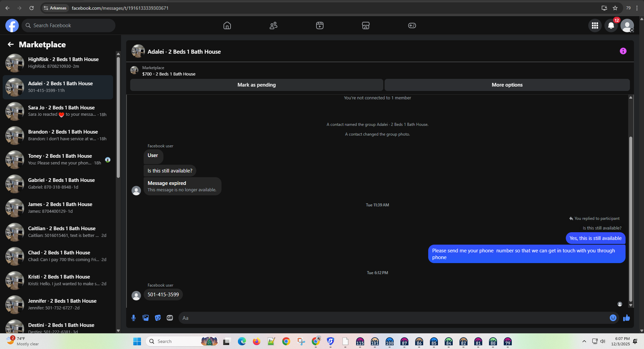Click the incoming 'Is this still available?' bubble
This screenshot has height=349, width=644.
tap(170, 171)
